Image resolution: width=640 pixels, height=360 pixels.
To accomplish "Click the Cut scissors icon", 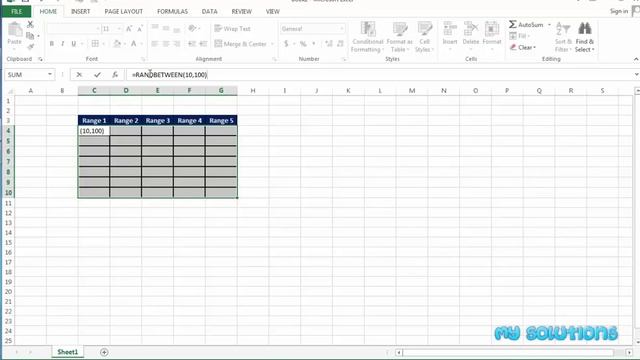I will (x=30, y=25).
